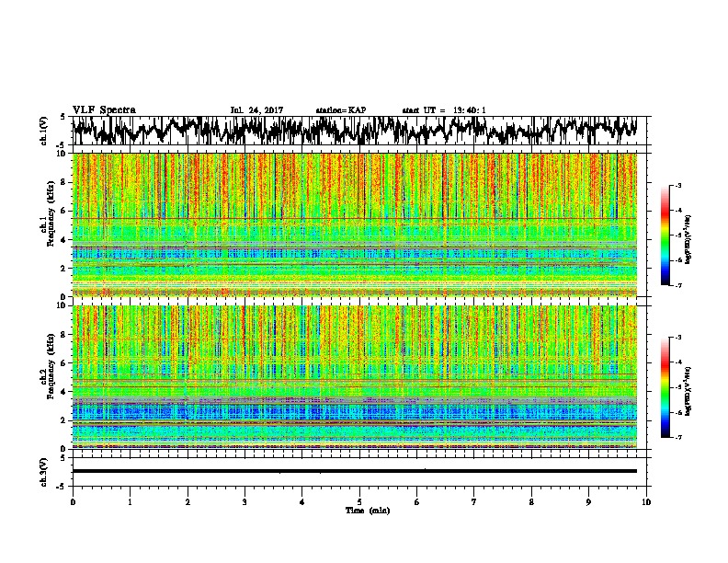
Task: Select the date "Jul. 24, 2017" header
Action: coord(256,110)
